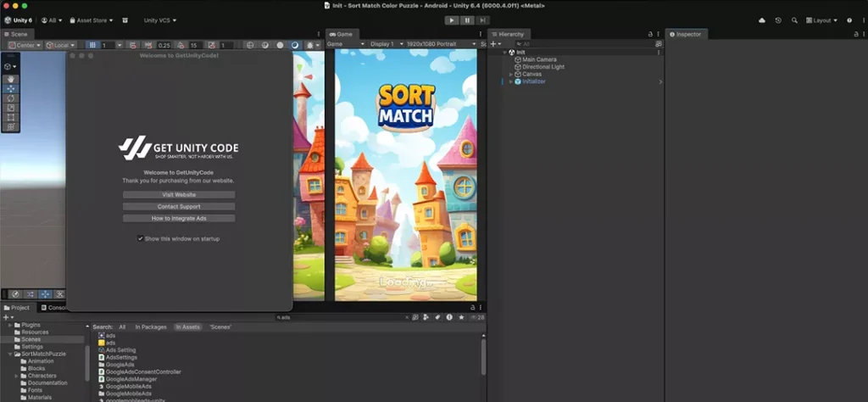Click the move snap value 0.25 field
This screenshot has height=402, width=868.
[x=164, y=46]
